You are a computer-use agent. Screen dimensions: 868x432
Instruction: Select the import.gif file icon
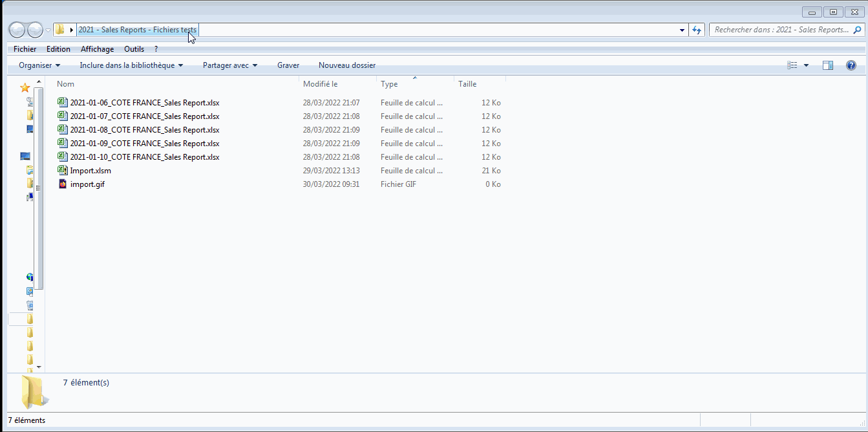(63, 184)
